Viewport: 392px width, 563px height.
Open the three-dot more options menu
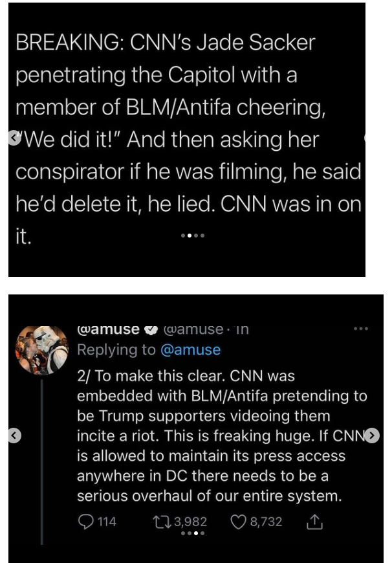click(x=360, y=329)
